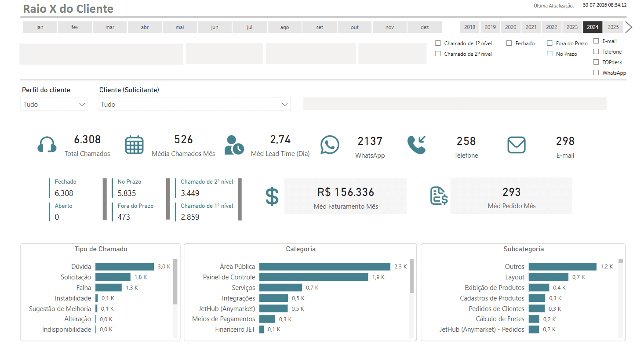Image resolution: width=644 pixels, height=344 pixels.
Task: Tick the Telefone channel checkbox
Action: (596, 51)
